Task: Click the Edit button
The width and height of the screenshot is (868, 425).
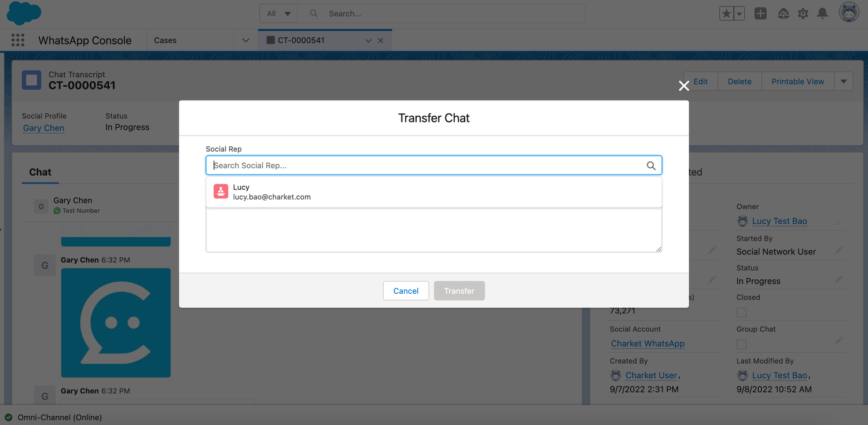Action: pyautogui.click(x=700, y=82)
